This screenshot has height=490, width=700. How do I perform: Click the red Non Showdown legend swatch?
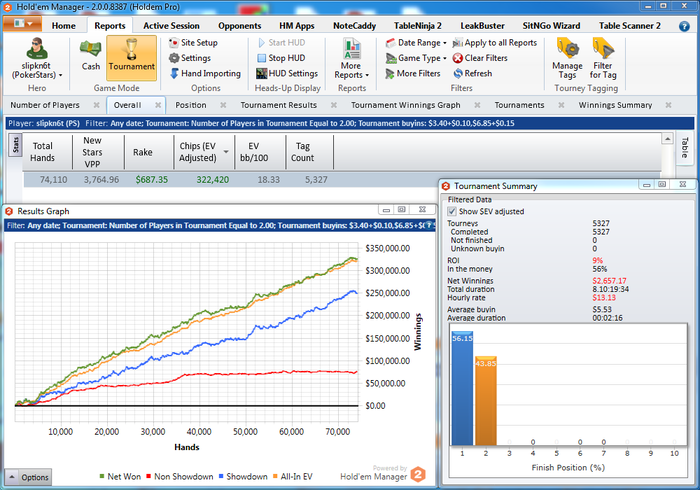[149, 477]
